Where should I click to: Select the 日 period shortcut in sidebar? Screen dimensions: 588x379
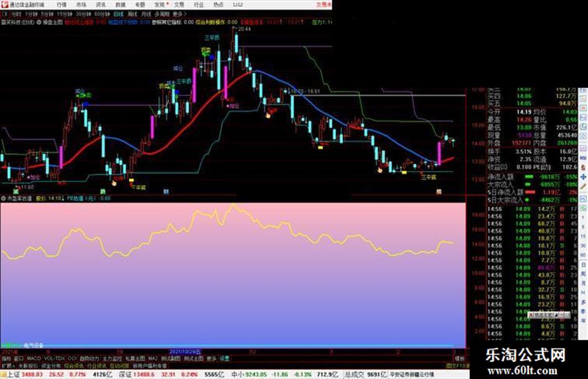584,265
